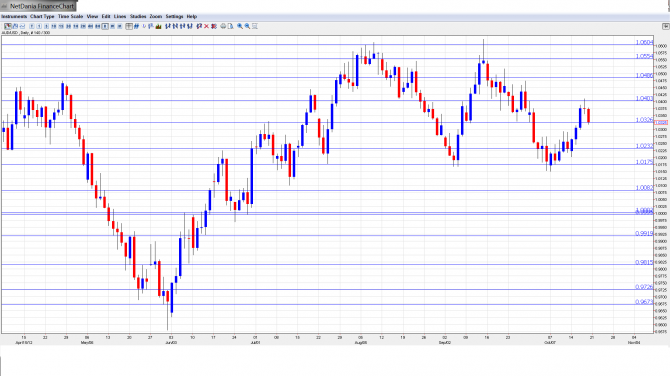Image resolution: width=670 pixels, height=376 pixels.
Task: Open the Instruments menu
Action: (x=14, y=16)
